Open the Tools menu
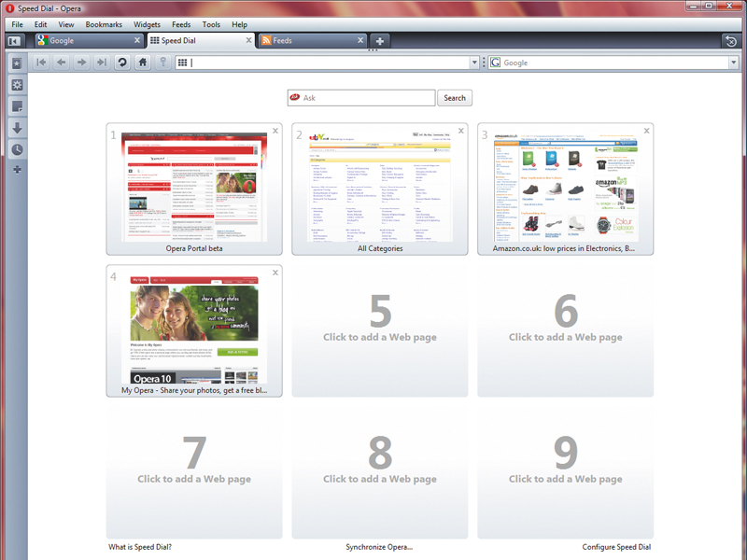The width and height of the screenshot is (747, 560). pos(211,24)
